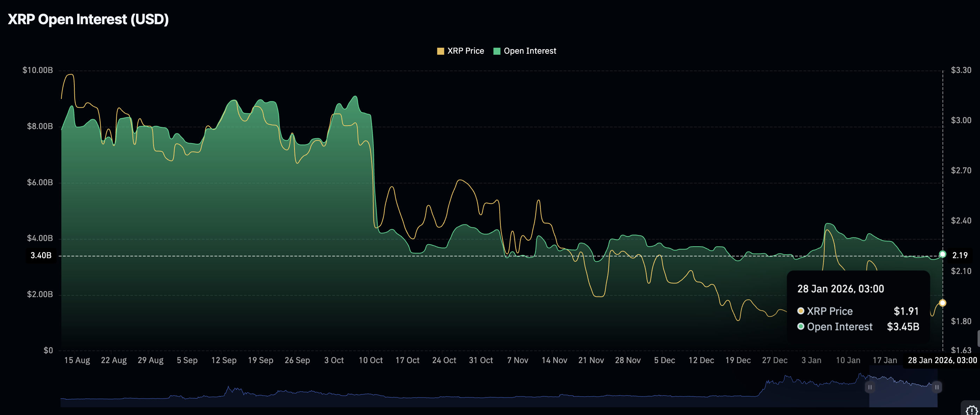980x415 pixels.
Task: Click the green Open Interest marker on the crosshair
Action: [942, 254]
